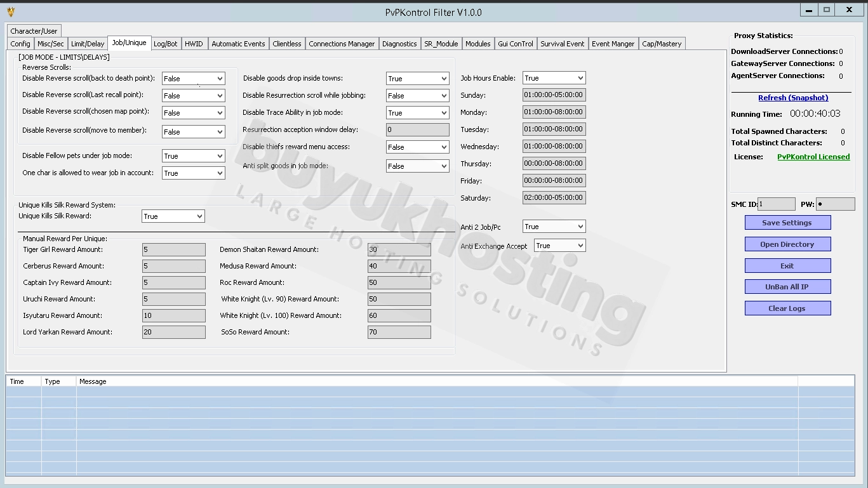Click the Sunday job hours field
Screen dimensions: 868x488
tap(554, 95)
